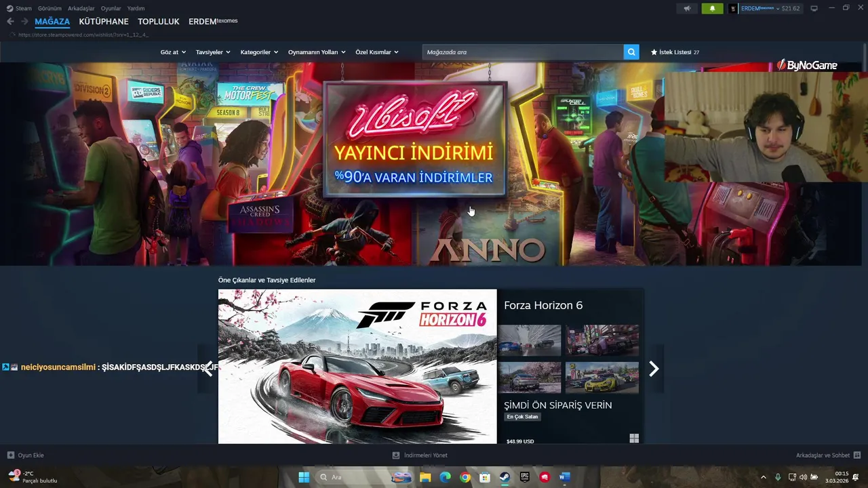Screen dimensions: 868x488
Task: Click the $21.62 wallet balance
Action: click(x=791, y=8)
